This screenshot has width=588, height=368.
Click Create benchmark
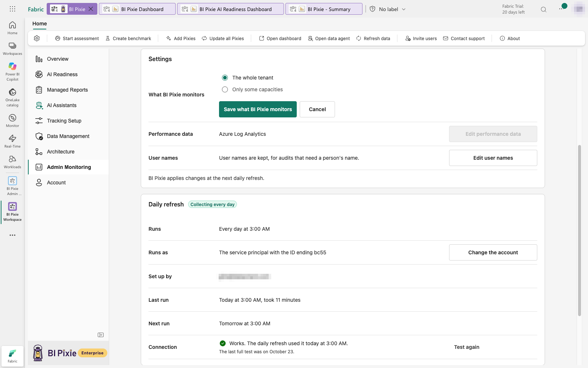128,38
